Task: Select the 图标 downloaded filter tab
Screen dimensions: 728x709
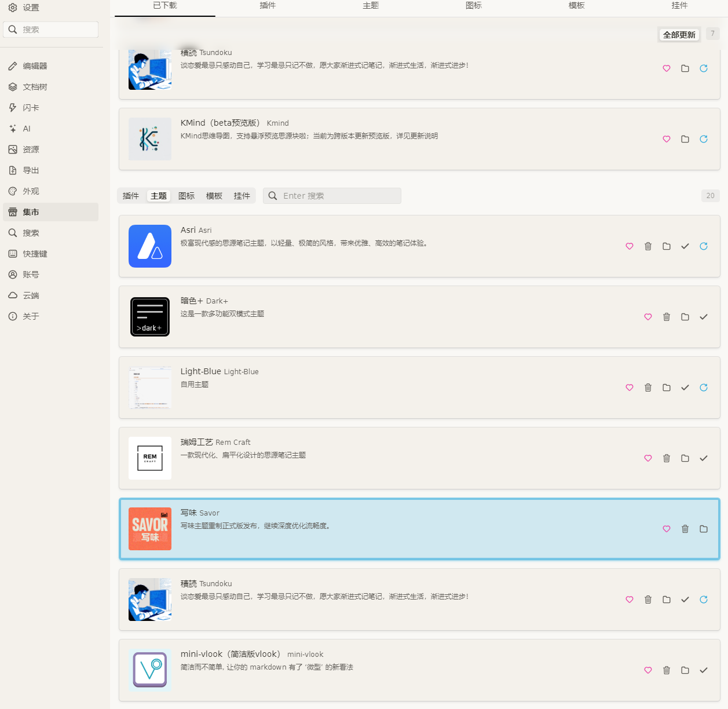Action: pos(186,196)
